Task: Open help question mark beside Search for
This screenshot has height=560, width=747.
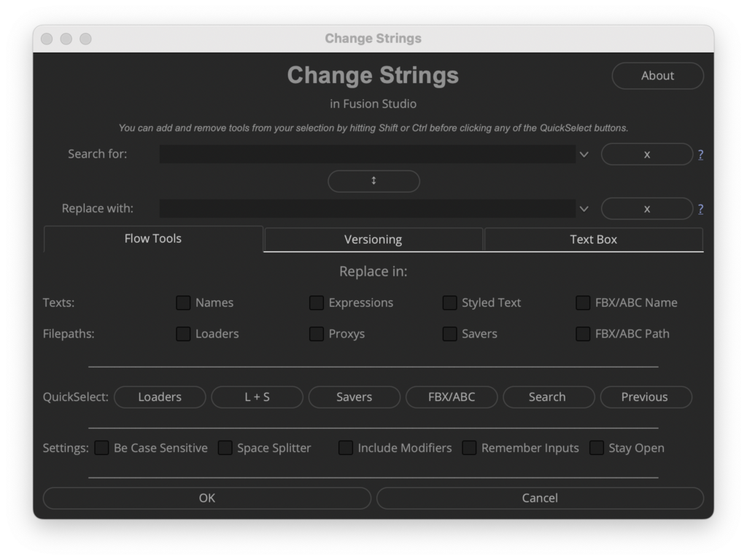Action: [700, 155]
